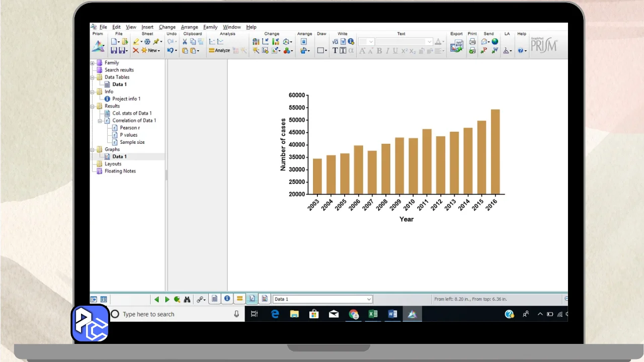Click the Send to Word icon
This screenshot has width=644, height=362.
click(x=495, y=50)
